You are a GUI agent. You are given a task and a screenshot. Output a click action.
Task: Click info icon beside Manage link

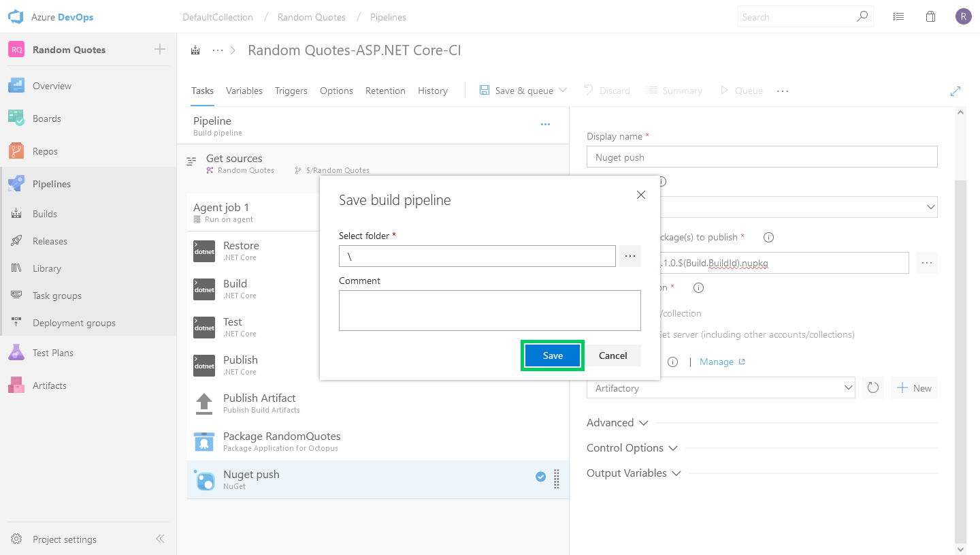[x=672, y=362]
